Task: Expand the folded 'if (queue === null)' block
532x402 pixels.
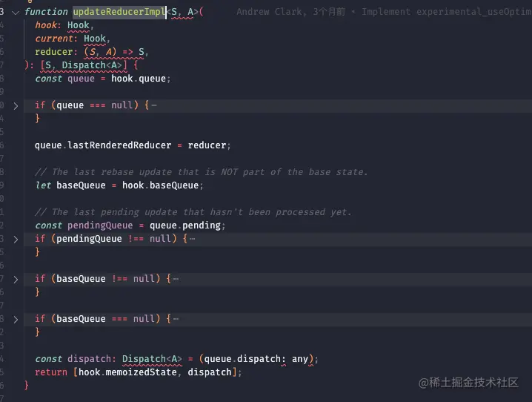Action: pos(16,106)
